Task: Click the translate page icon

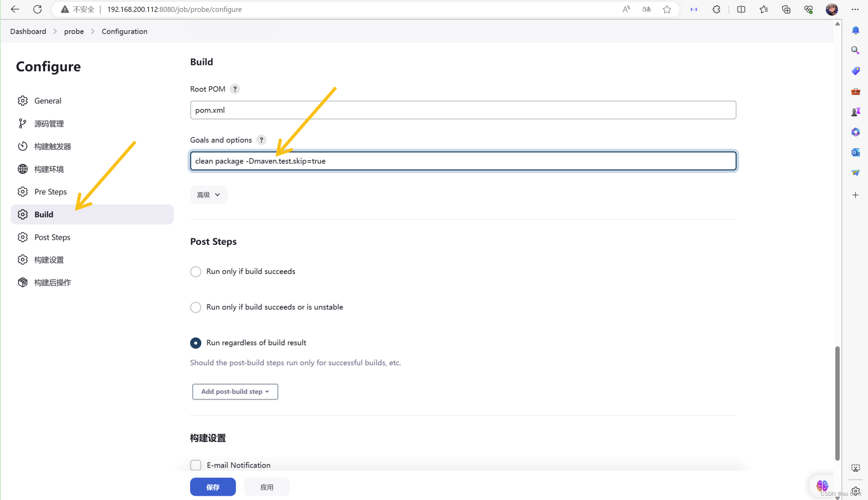Action: [646, 9]
